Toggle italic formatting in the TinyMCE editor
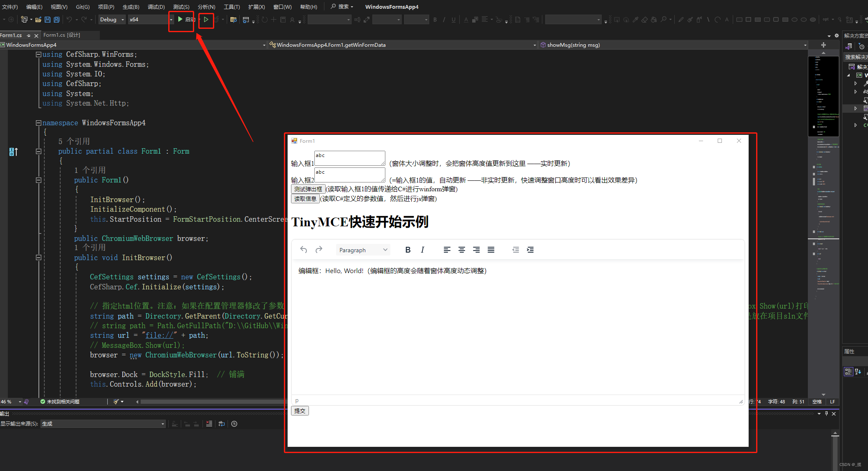868x471 pixels. [x=423, y=249]
